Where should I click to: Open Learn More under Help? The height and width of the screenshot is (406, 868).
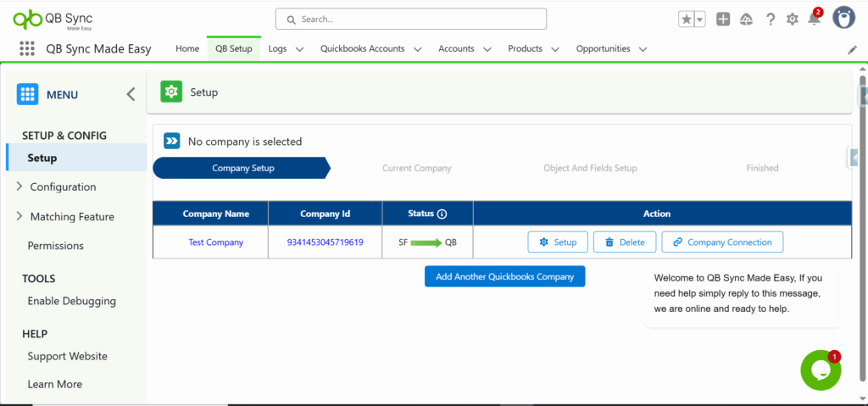point(55,384)
